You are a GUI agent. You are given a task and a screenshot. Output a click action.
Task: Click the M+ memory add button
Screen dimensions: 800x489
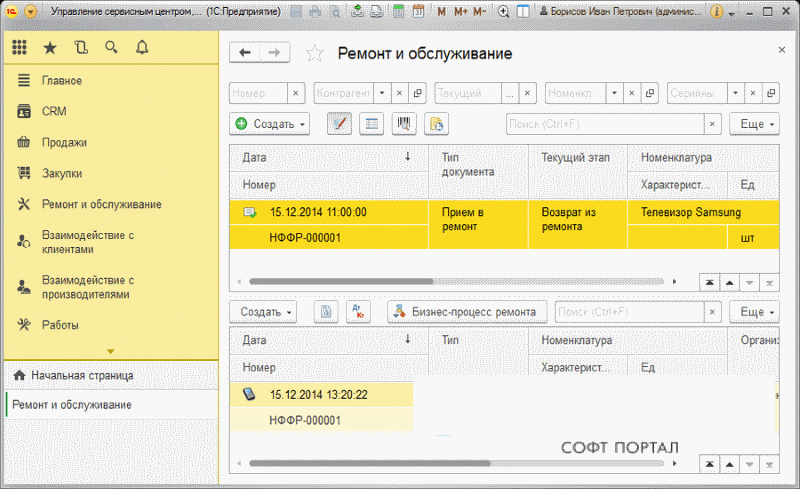pyautogui.click(x=461, y=11)
